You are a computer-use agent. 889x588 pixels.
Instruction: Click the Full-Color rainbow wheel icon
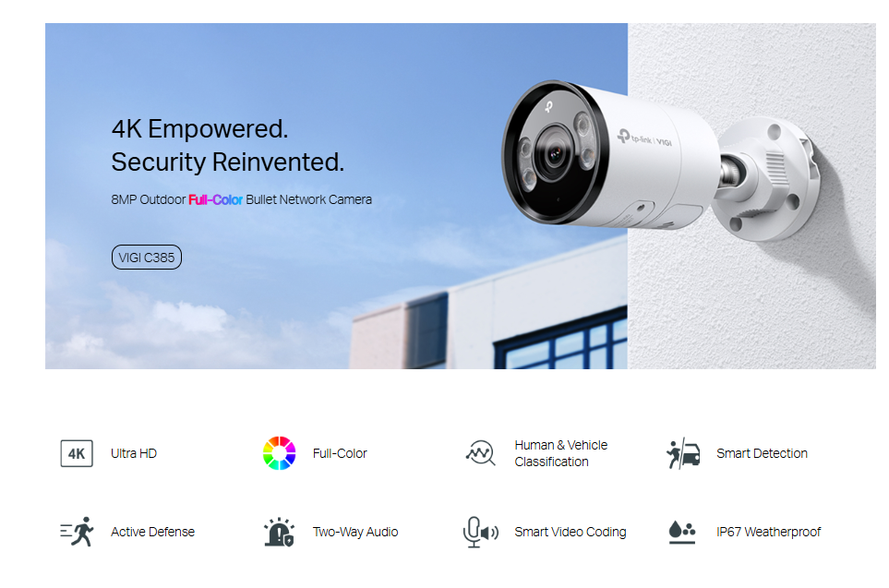point(279,453)
